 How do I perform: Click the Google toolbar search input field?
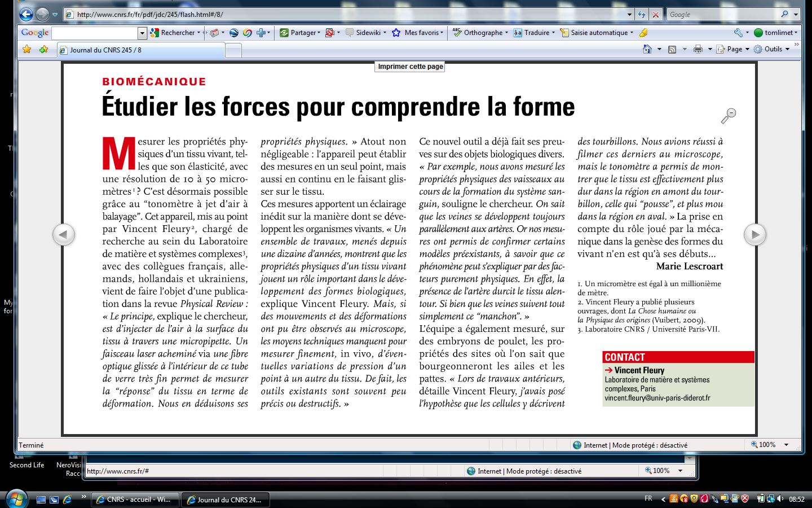pos(95,33)
